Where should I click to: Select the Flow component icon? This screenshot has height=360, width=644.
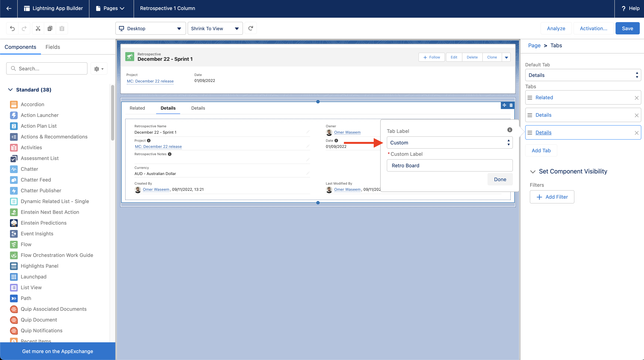[14, 244]
